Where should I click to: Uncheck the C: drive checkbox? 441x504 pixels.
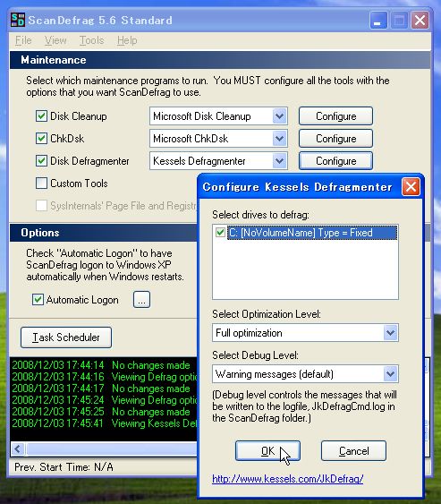[x=220, y=233]
